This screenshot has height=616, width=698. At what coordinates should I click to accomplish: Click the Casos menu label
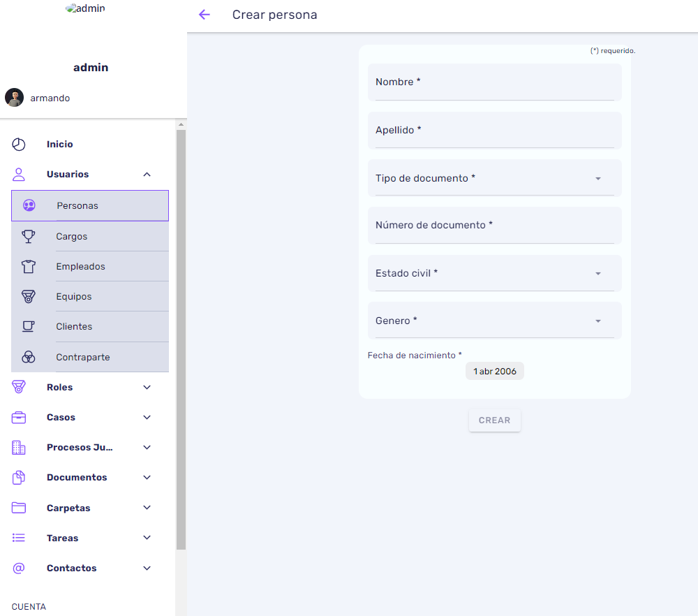[x=61, y=418]
